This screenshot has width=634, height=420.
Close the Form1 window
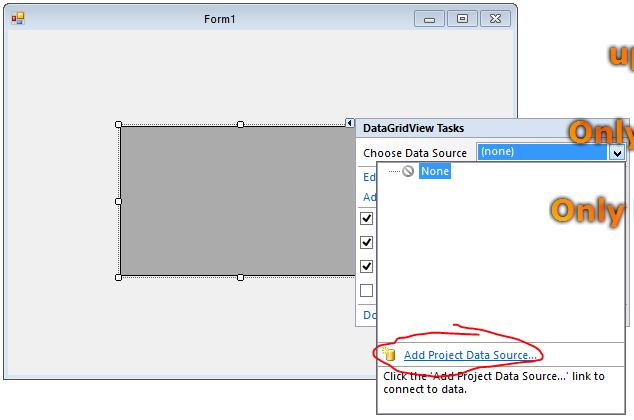pos(495,19)
